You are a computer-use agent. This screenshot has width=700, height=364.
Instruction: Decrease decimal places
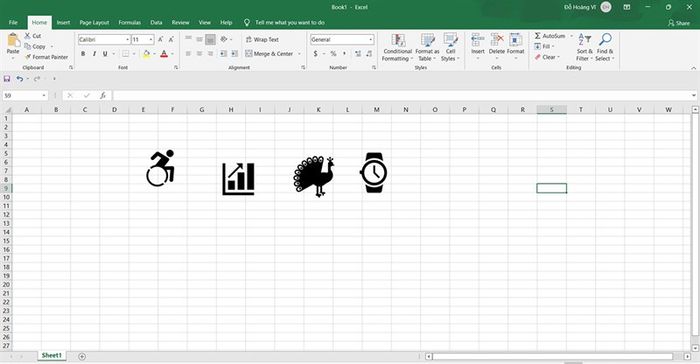coord(369,54)
